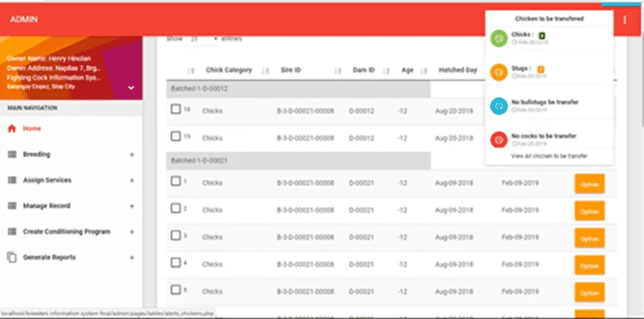Click Option button for row 2
The height and width of the screenshot is (319, 644).
[x=590, y=211]
